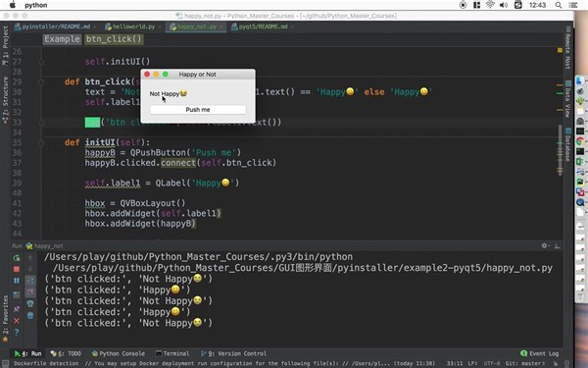
Task: Click the hbox = QVBoxLayout() code line
Action: [x=135, y=203]
